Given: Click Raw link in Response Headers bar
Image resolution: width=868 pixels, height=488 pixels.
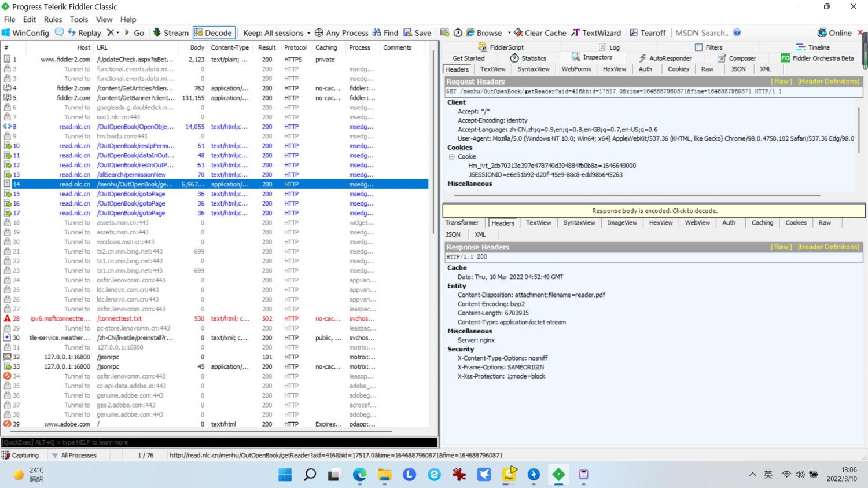Looking at the screenshot, I should click(x=781, y=247).
